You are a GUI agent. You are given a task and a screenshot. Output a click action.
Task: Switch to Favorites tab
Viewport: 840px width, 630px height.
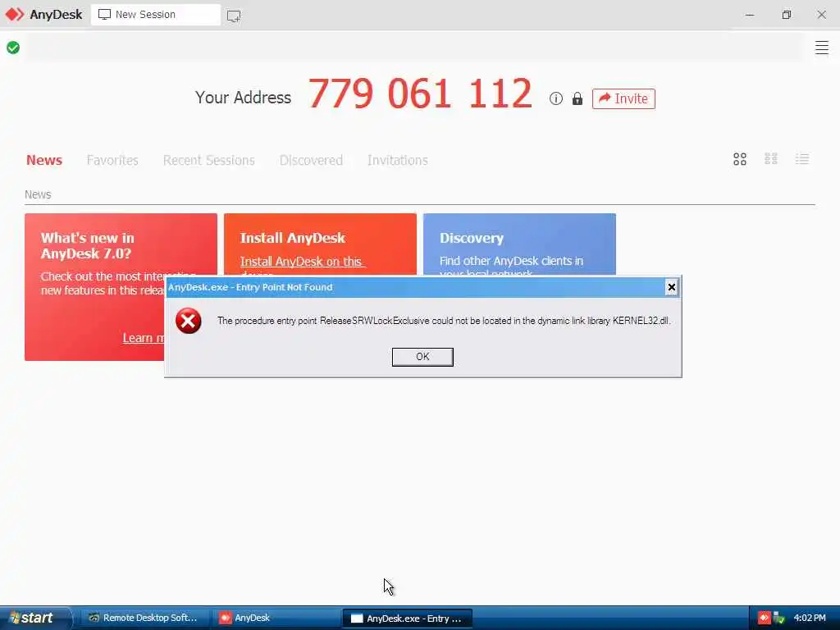click(x=112, y=160)
